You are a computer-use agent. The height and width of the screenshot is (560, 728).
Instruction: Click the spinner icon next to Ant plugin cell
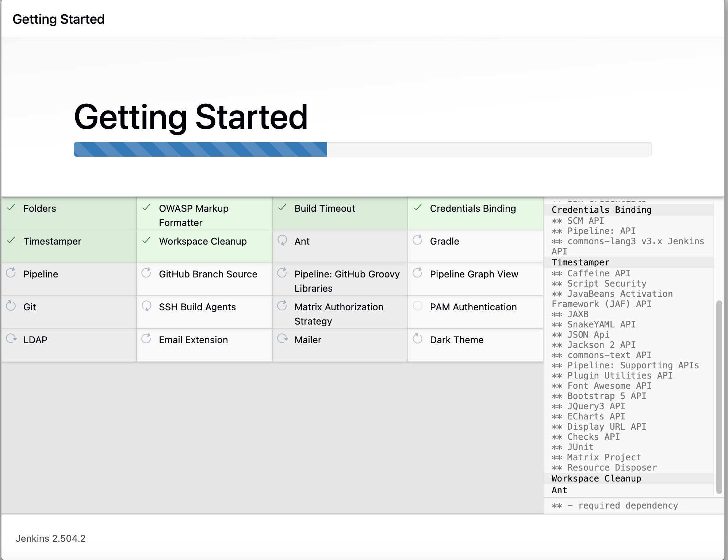282,240
